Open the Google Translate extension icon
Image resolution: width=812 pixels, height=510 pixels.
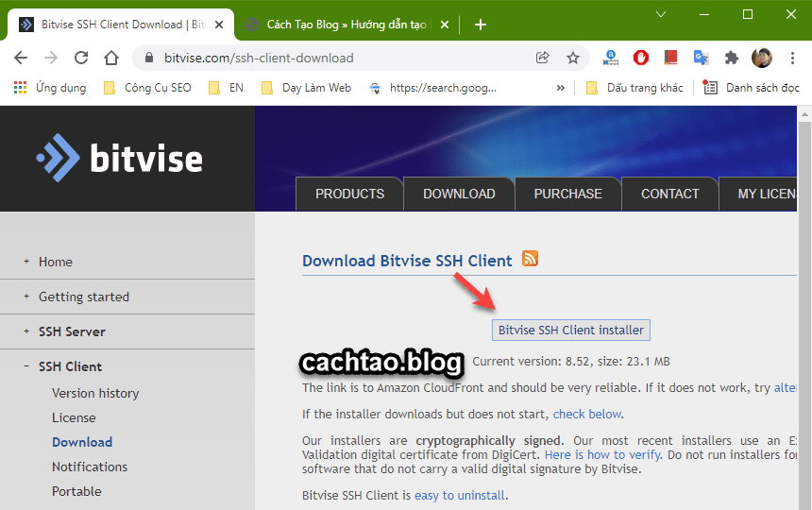(x=701, y=58)
